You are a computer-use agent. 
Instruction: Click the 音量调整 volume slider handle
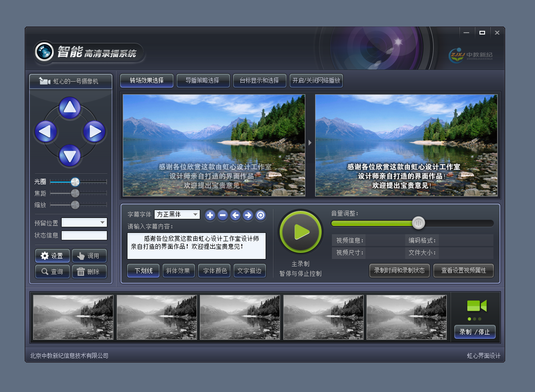[418, 223]
